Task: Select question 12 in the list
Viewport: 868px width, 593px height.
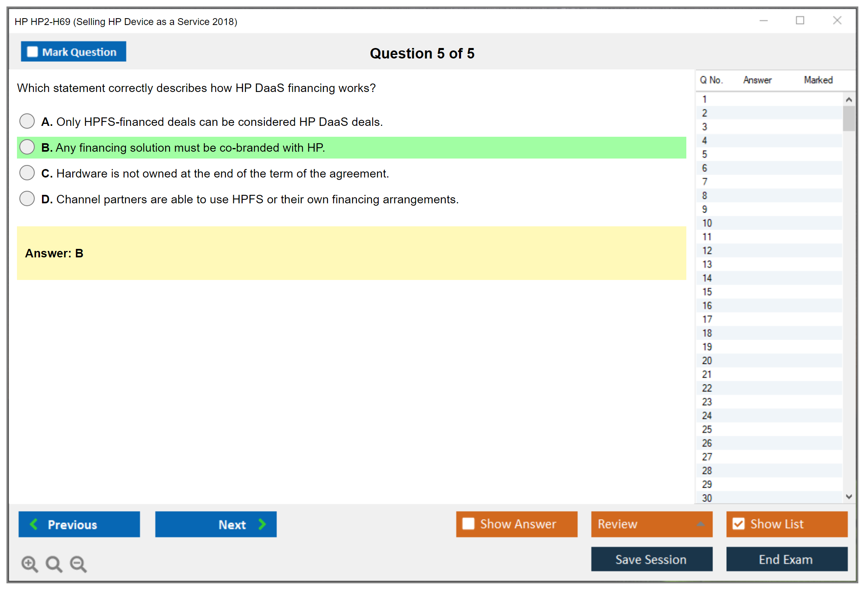Action: 707,251
